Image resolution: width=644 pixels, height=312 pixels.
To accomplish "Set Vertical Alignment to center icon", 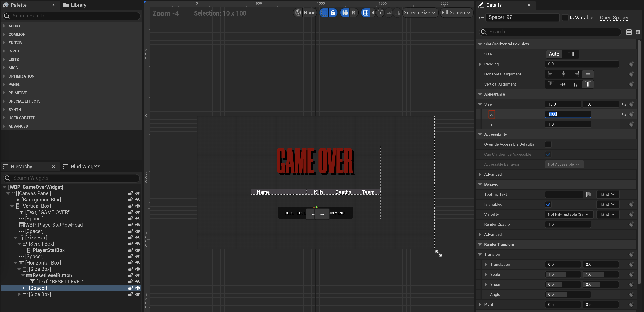I will click(563, 84).
